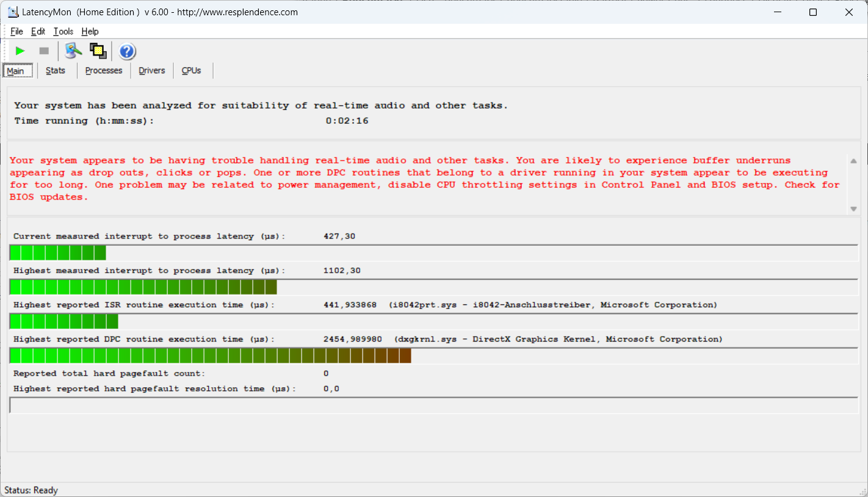Click the time running value 0:02:16

pyautogui.click(x=347, y=121)
